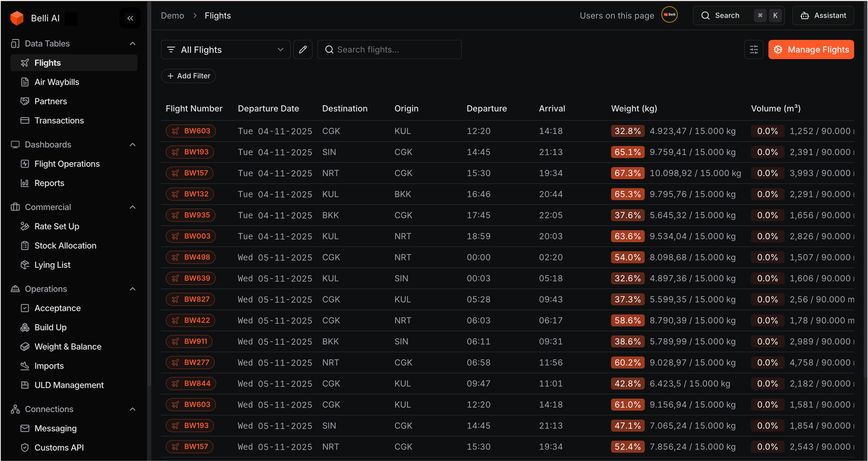Open the Assistant robot button
Screen dimensions: 868x461
click(x=823, y=16)
